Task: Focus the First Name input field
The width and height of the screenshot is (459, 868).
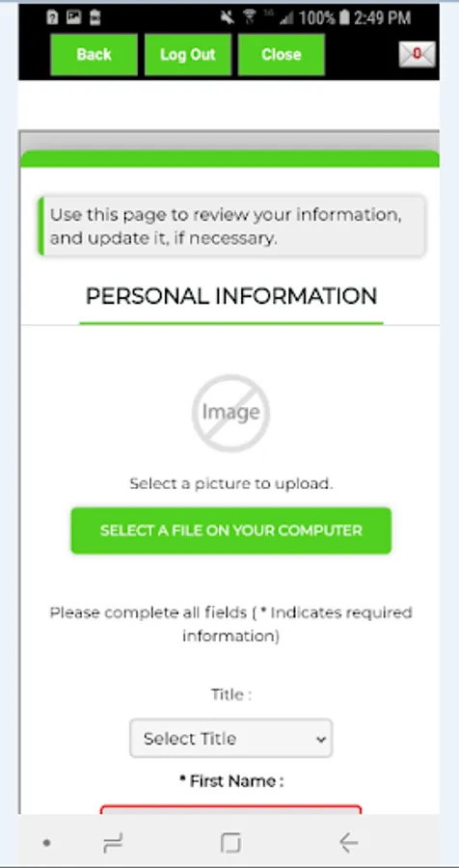Action: pos(230,809)
